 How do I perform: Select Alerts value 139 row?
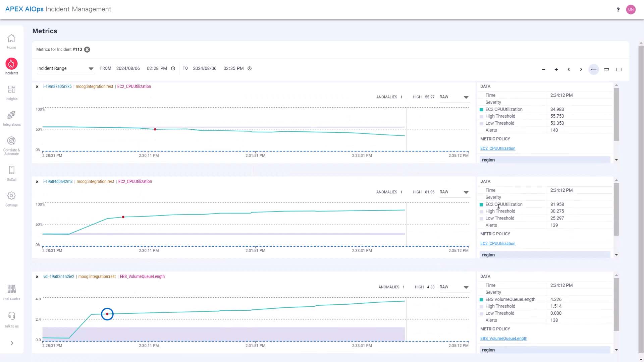(x=545, y=226)
